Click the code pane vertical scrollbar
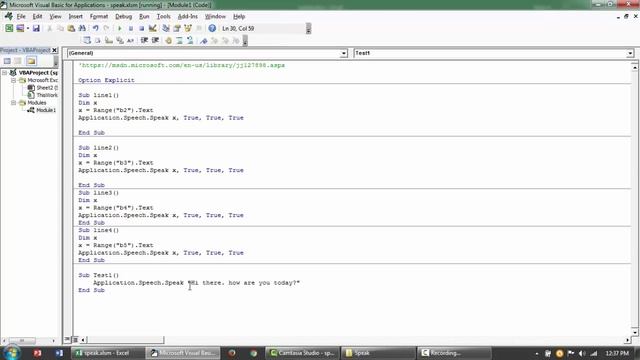 point(634,199)
